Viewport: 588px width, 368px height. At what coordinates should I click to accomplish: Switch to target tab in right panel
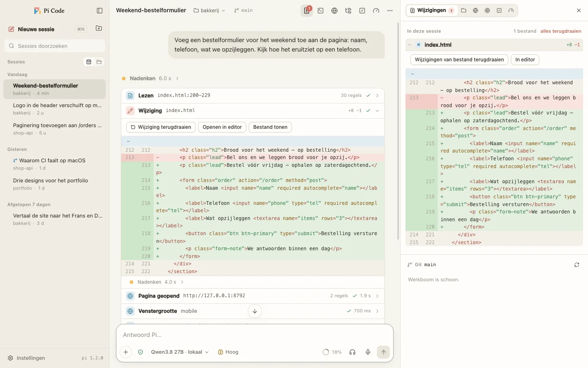pos(487,11)
